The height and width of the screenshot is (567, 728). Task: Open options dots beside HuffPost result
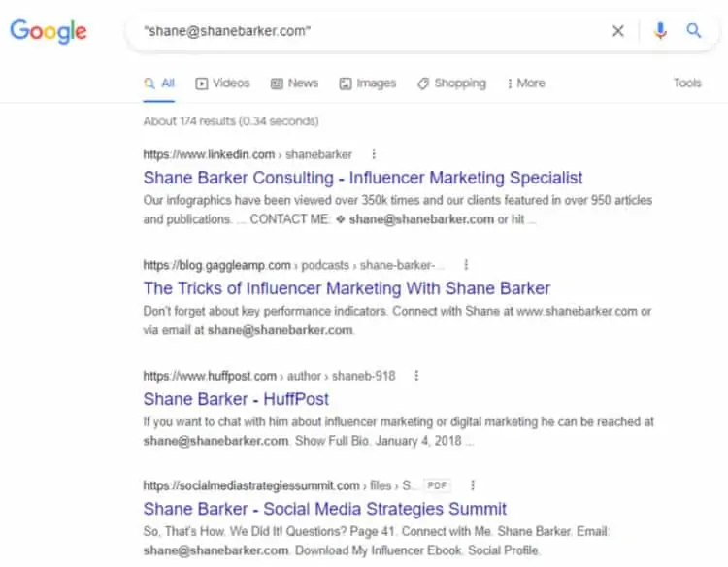pos(416,376)
